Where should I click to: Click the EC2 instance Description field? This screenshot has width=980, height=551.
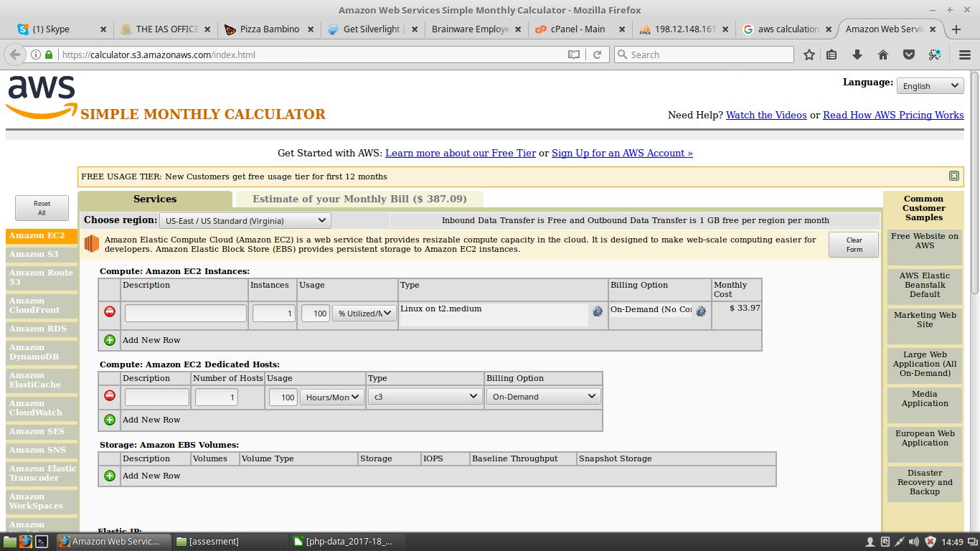coord(185,313)
